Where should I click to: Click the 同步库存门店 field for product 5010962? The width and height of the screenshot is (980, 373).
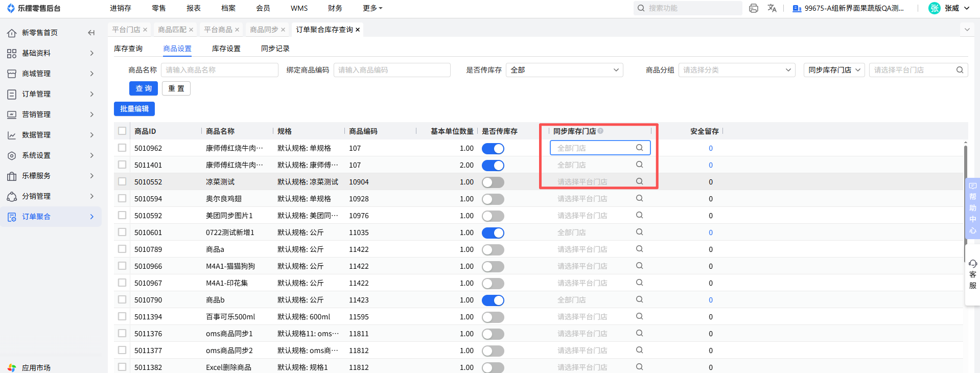[600, 148]
